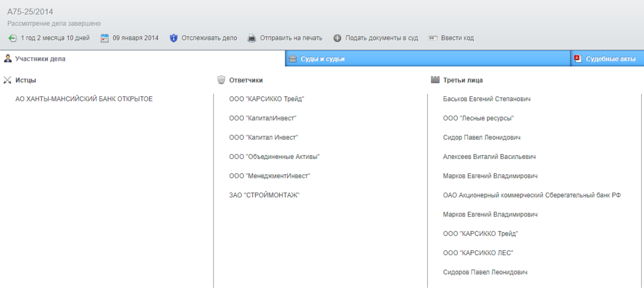Select third party ООО "Лесные ресурсы"

point(478,118)
